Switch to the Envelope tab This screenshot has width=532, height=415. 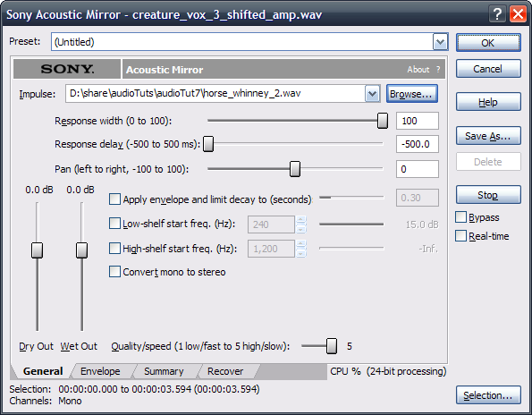(100, 371)
